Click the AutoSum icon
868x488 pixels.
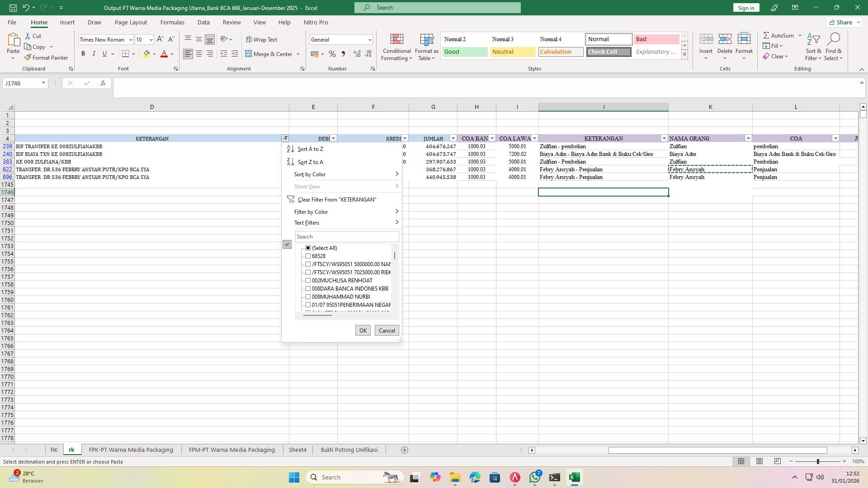[766, 35]
